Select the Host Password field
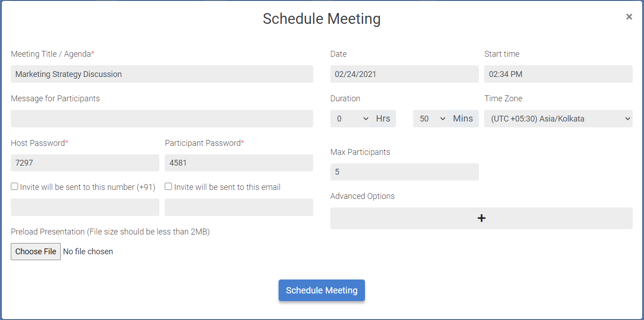Viewport: 644px width, 320px height. pyautogui.click(x=85, y=162)
